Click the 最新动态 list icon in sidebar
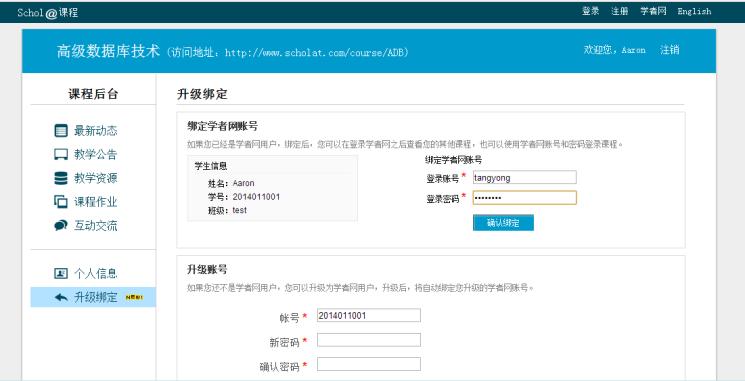The image size is (745, 381). pos(61,131)
